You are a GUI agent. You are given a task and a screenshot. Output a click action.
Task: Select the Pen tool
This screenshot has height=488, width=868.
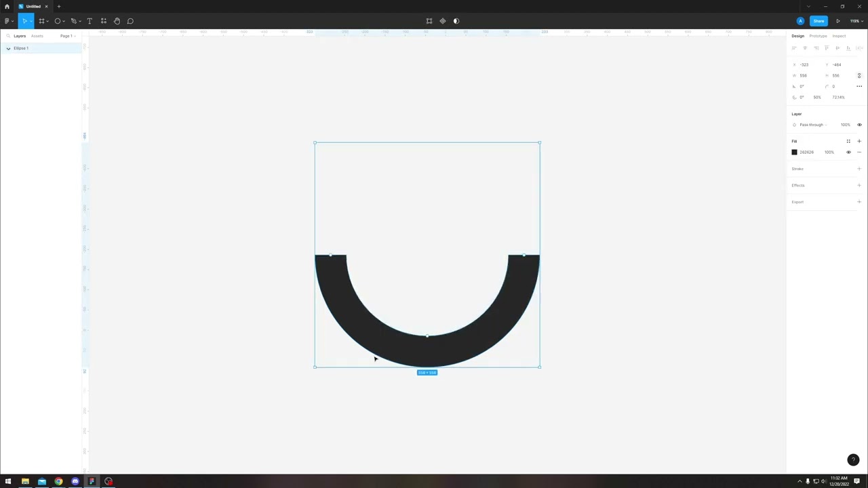[x=74, y=21]
